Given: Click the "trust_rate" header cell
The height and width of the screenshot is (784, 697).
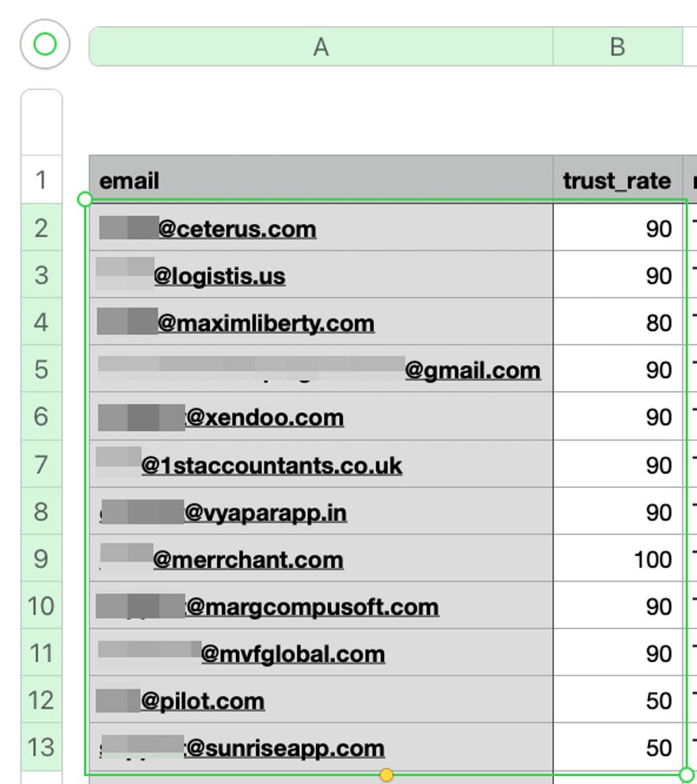Looking at the screenshot, I should pyautogui.click(x=617, y=181).
